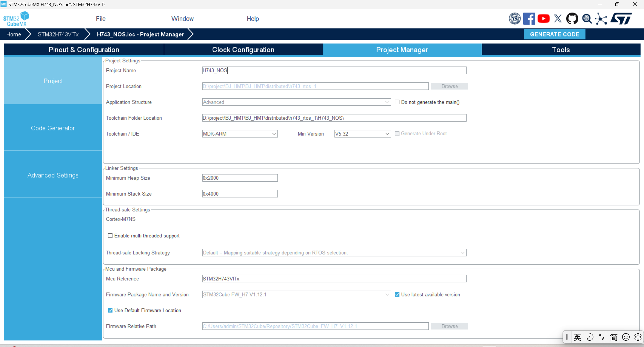Viewport: 644px width, 347px height.
Task: Click the STM32CubeMX logo
Action: pos(16,19)
